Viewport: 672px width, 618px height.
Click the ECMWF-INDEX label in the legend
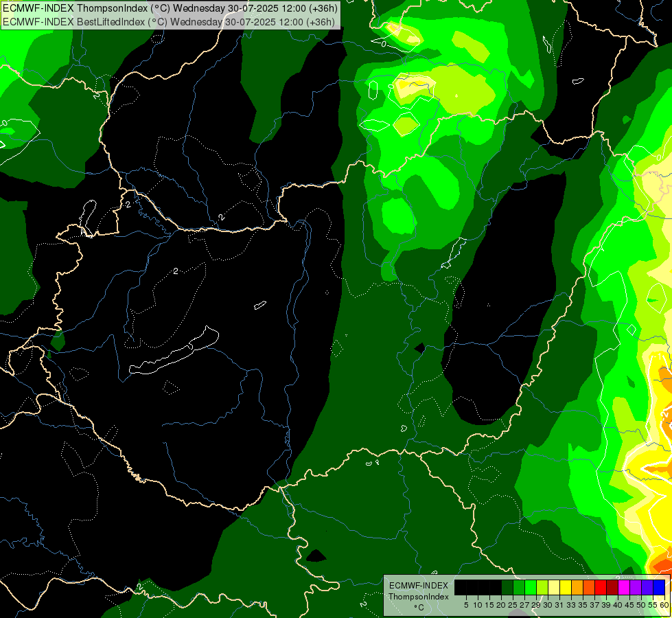click(x=419, y=586)
